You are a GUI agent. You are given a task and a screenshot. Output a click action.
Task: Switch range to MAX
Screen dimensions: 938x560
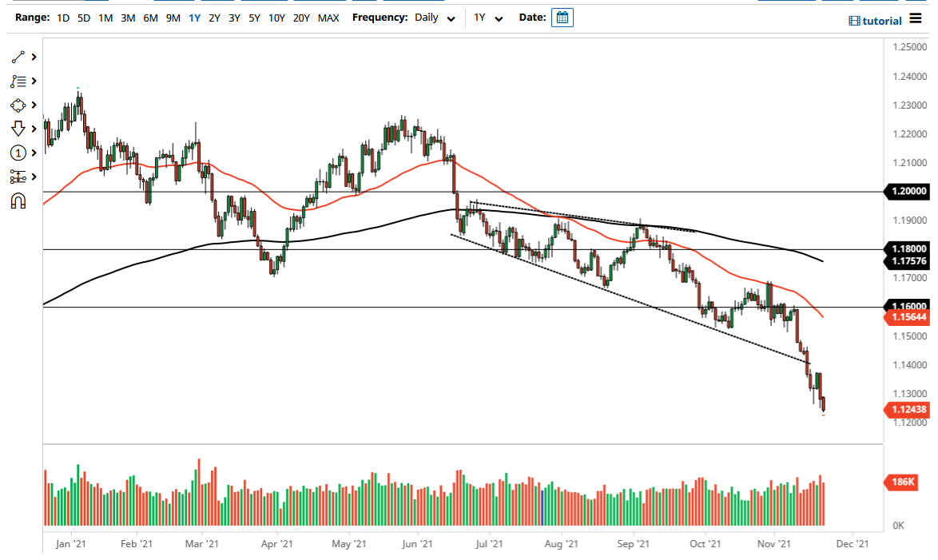[x=328, y=17]
